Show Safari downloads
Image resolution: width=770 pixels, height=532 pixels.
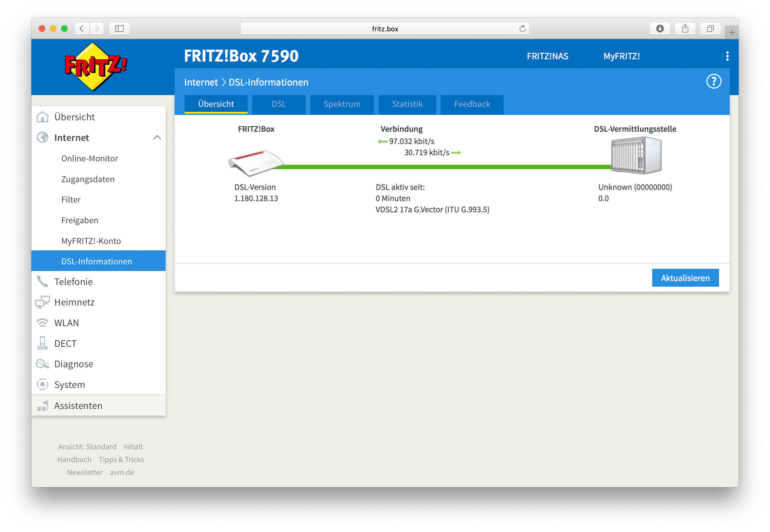[660, 28]
